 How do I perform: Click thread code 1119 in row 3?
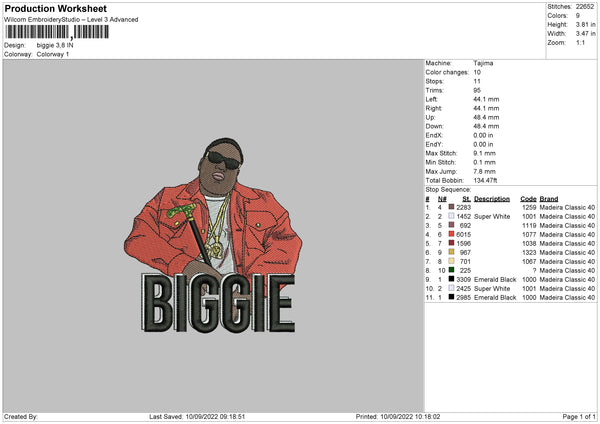529,225
